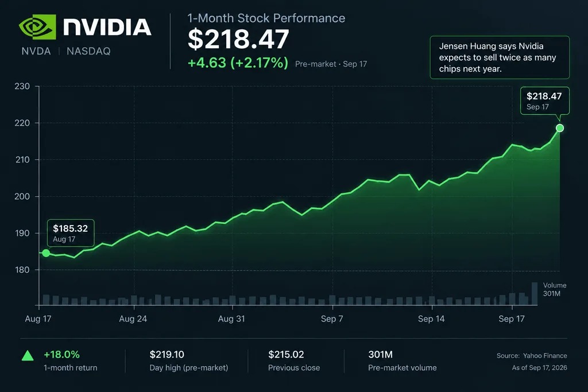
Task: Click the Jensen Huang news callout box
Action: (500, 57)
